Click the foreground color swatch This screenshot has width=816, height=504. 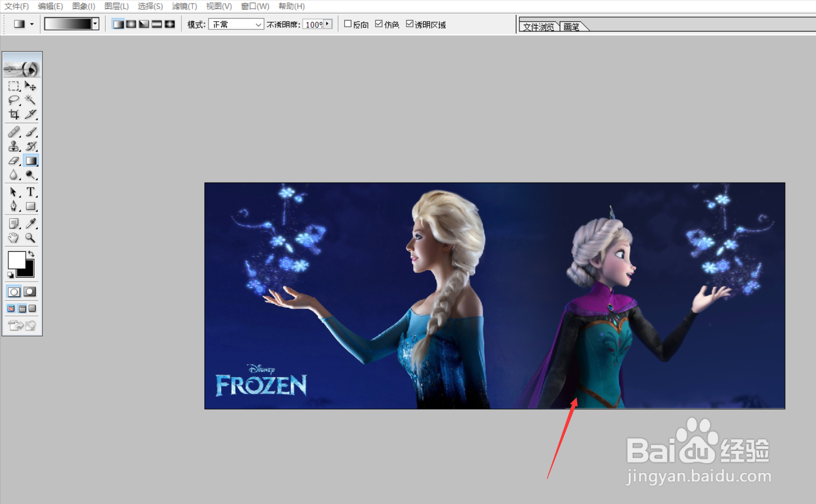(x=16, y=259)
